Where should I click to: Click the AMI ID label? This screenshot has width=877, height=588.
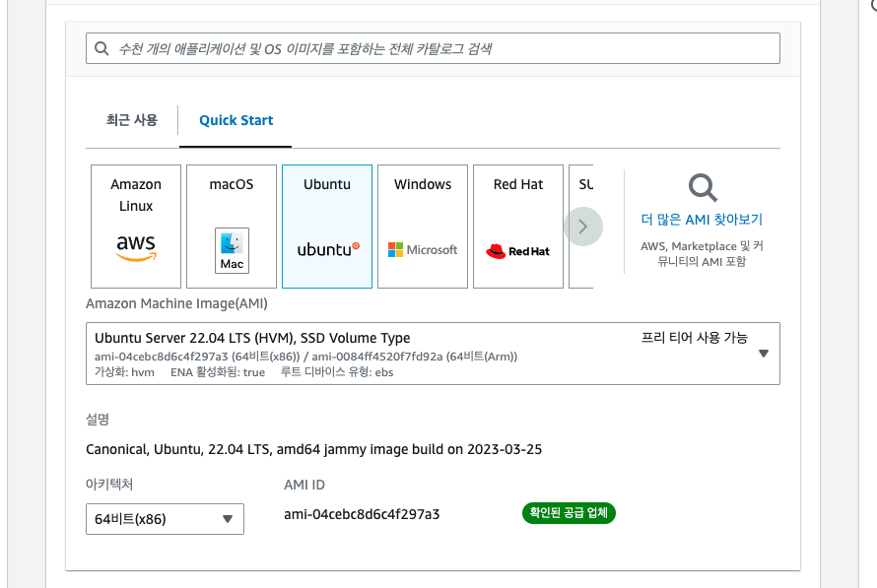point(304,485)
